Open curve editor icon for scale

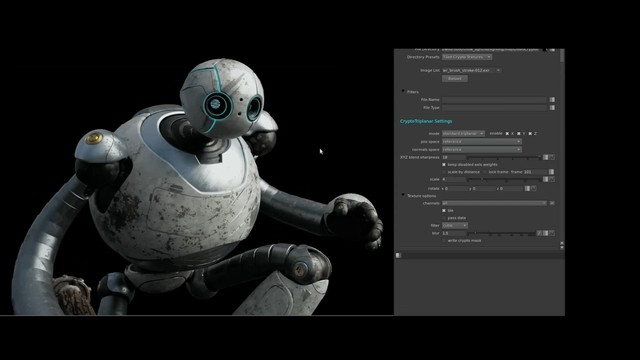[x=552, y=179]
